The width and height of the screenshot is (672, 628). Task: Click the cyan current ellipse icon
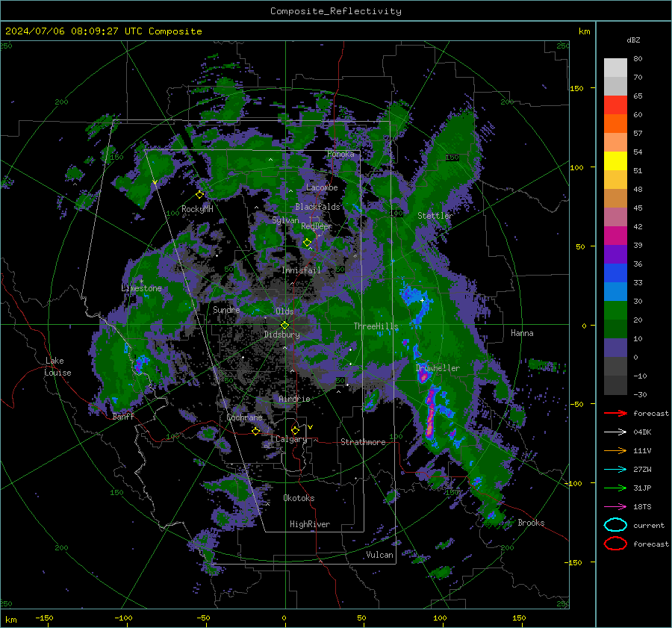click(x=615, y=525)
